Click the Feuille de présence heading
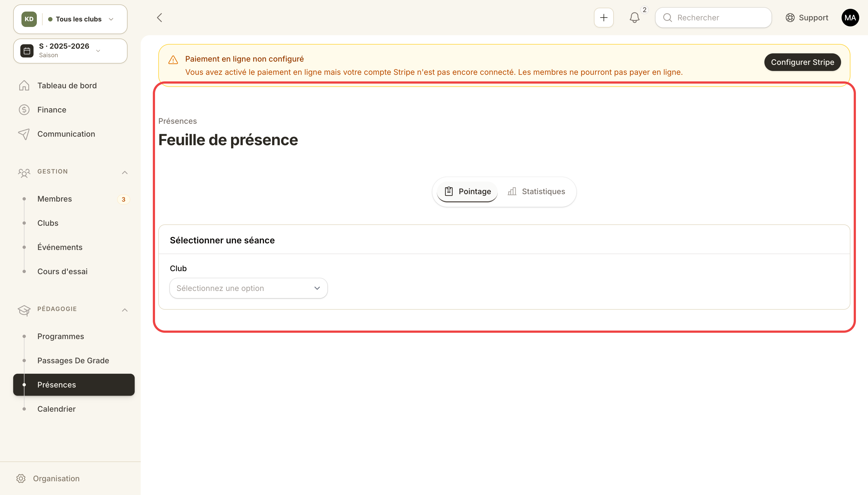 point(228,140)
